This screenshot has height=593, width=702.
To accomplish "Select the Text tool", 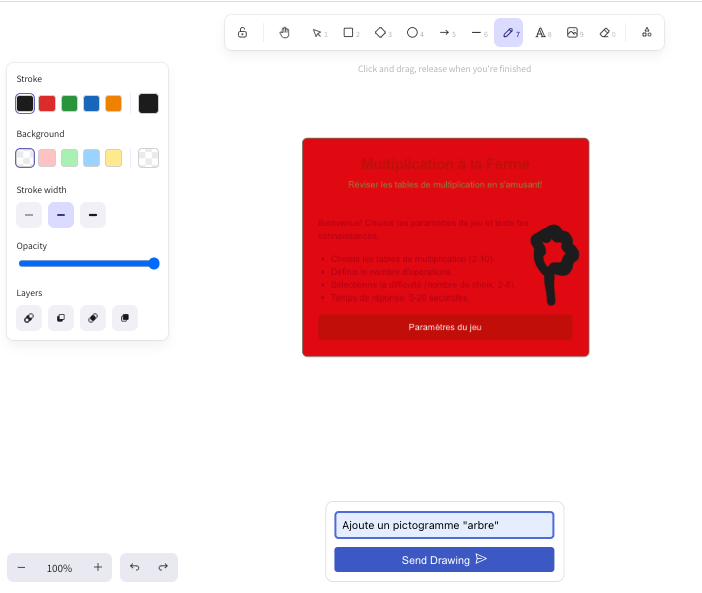I will (x=541, y=33).
